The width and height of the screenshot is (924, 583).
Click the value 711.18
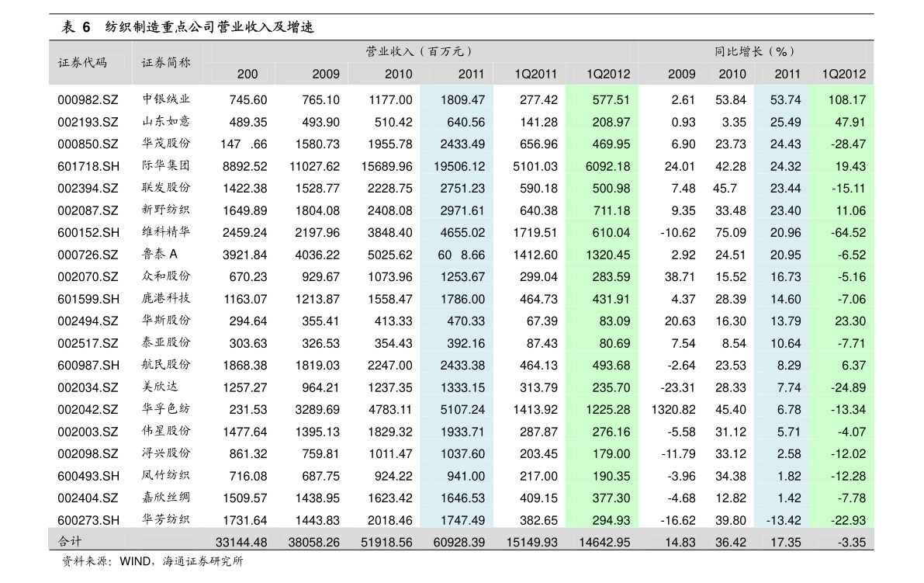[x=611, y=210]
